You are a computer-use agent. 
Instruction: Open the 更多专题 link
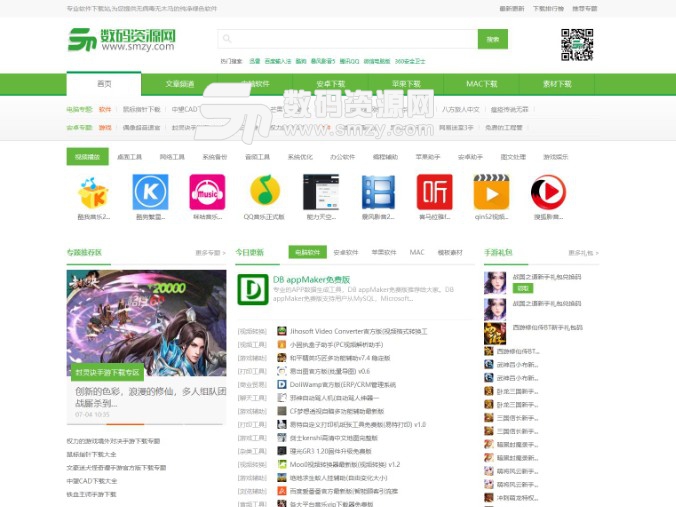210,253
